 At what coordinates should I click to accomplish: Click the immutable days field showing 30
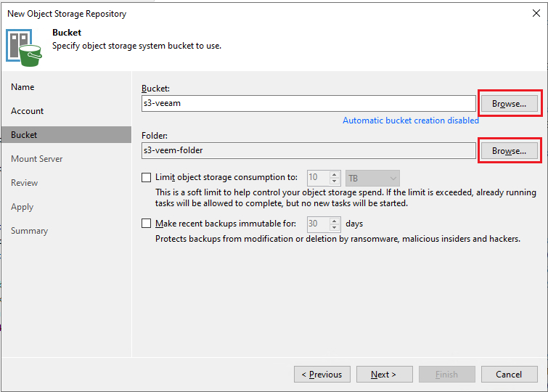(x=319, y=224)
